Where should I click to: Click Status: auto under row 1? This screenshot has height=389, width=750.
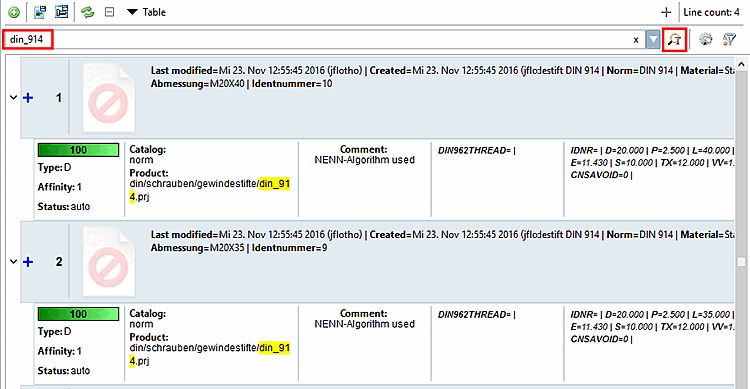64,207
